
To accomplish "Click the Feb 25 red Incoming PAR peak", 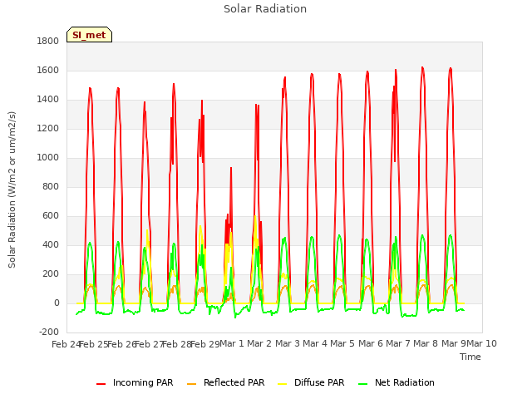I will (x=90, y=89).
